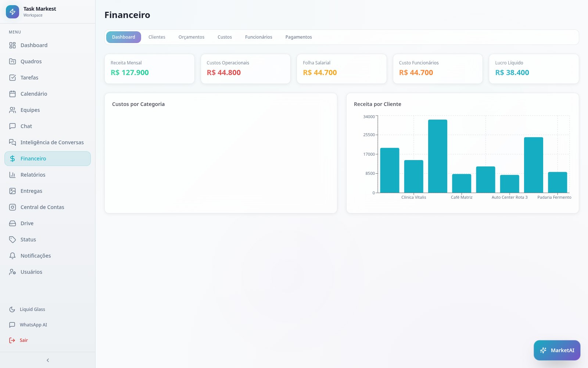Click the Usuários user-gear icon

tap(12, 272)
